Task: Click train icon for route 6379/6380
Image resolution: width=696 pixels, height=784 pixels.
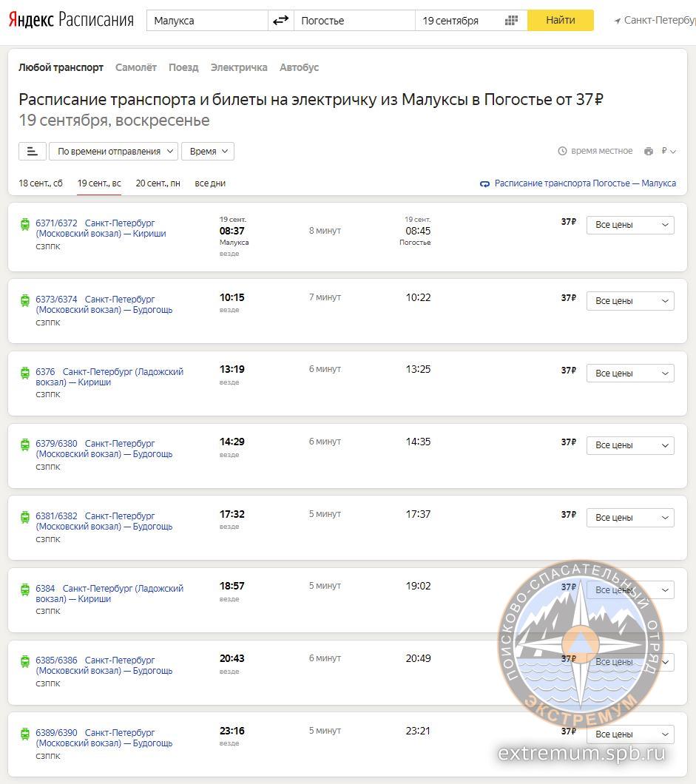Action: (24, 445)
